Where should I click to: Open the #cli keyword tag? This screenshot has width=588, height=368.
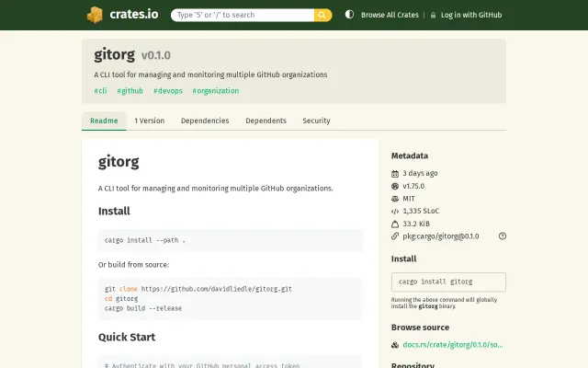100,91
